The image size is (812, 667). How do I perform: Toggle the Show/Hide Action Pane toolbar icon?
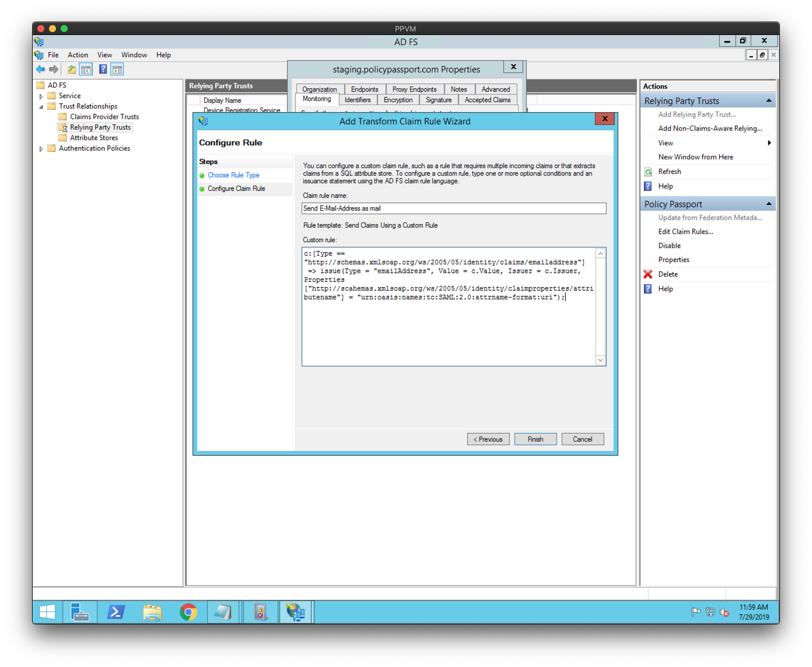(x=117, y=69)
